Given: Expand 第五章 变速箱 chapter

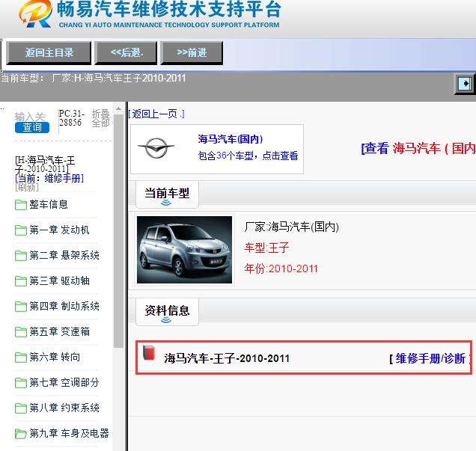Looking at the screenshot, I should [60, 332].
